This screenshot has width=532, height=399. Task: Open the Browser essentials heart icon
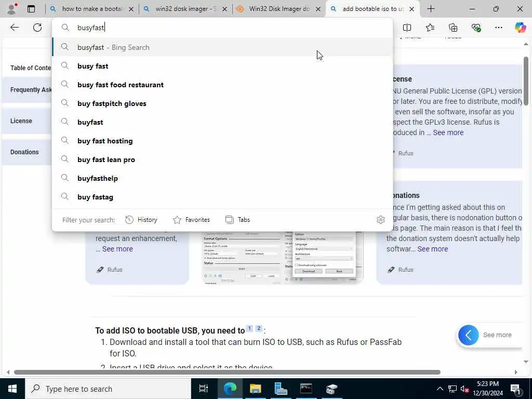tap(476, 28)
